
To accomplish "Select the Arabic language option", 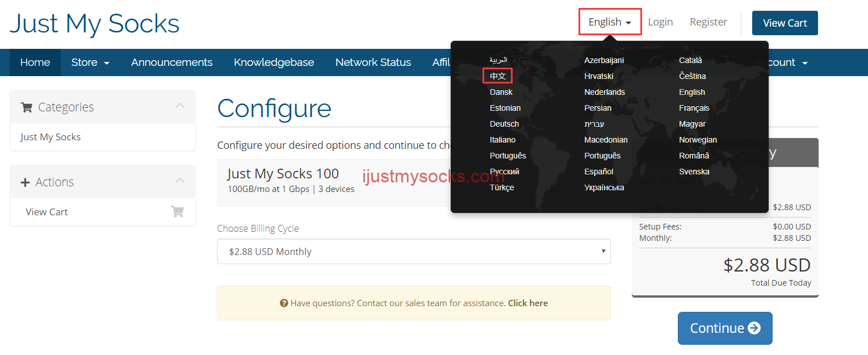I will pos(498,60).
